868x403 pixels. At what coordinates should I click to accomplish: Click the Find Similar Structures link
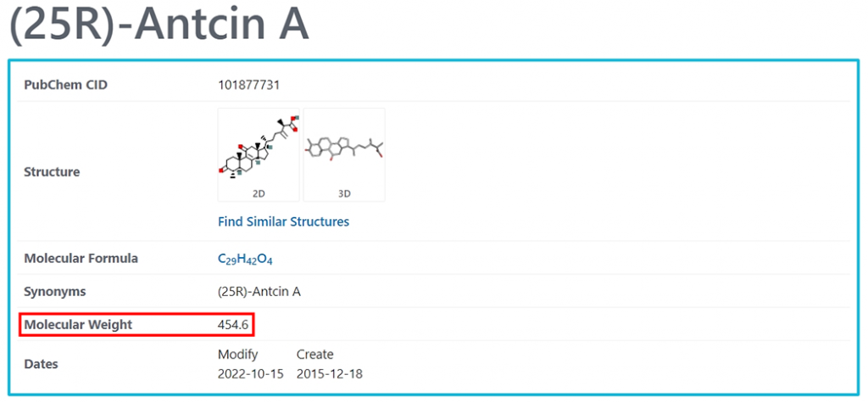click(x=283, y=221)
